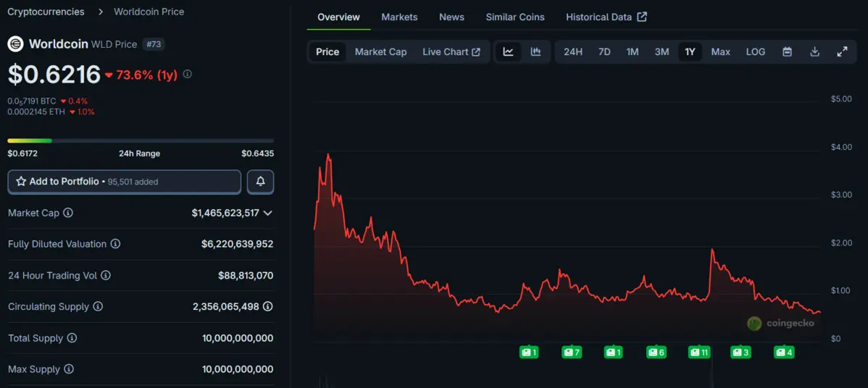Click the Market Cap info icon

tap(68, 213)
